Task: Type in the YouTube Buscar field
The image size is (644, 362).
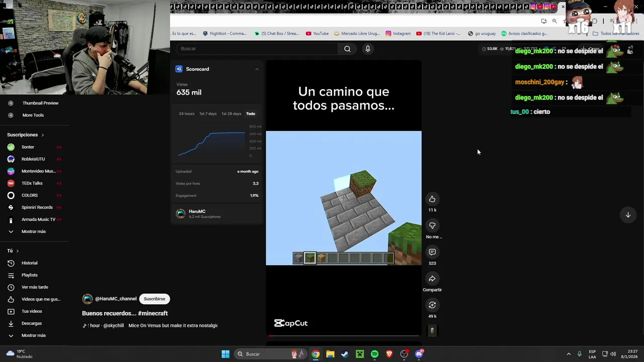Action: (x=257, y=49)
